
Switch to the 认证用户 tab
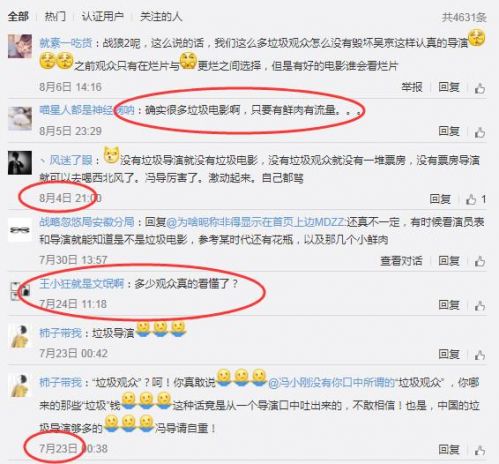pyautogui.click(x=103, y=16)
